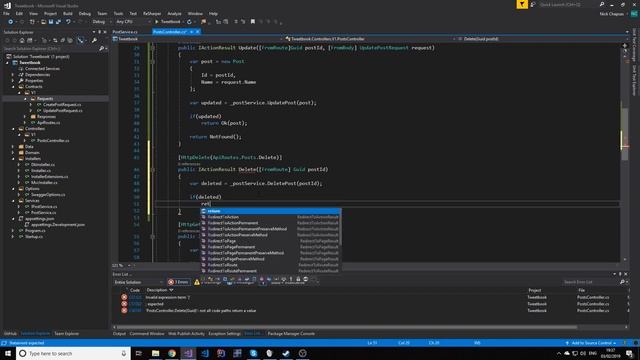Viewport: 640px width, 360px height.
Task: Open the Entire Solution scope dropdown
Action: [x=138, y=282]
